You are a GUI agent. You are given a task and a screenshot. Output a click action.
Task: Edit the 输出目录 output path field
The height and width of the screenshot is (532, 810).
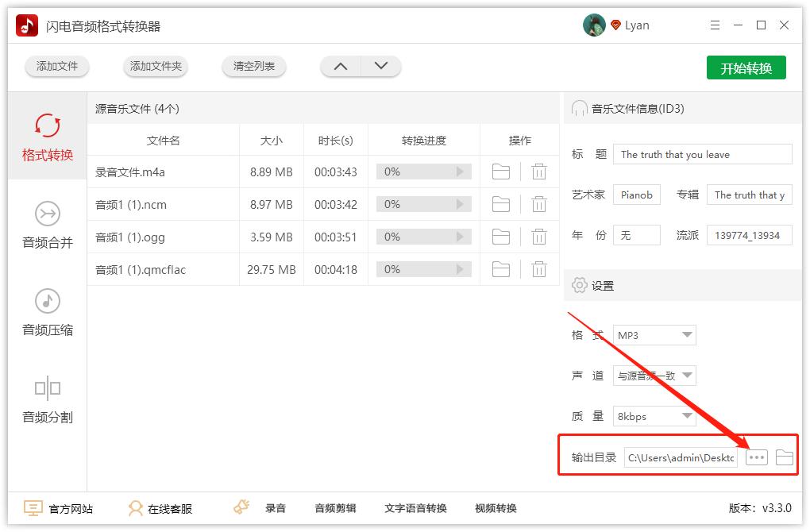(x=681, y=457)
